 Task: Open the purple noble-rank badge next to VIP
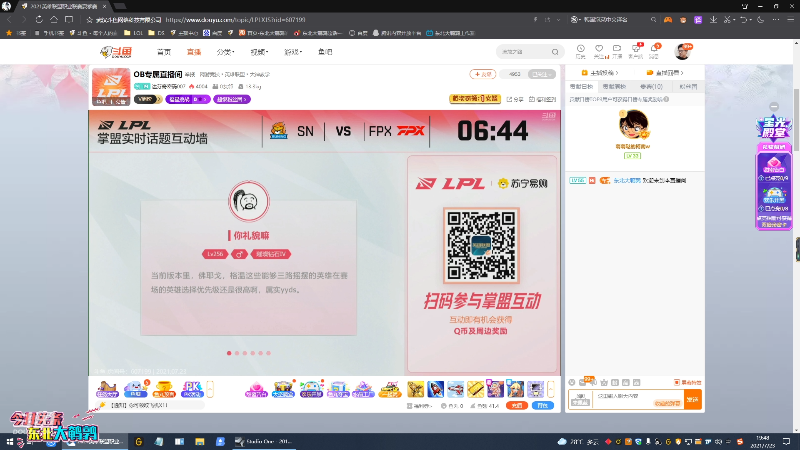tap(188, 99)
